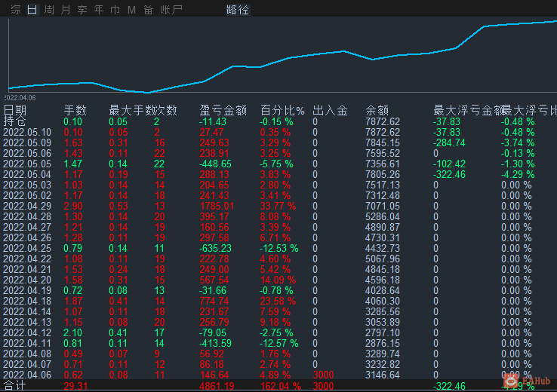Select the 2022.05.06 date row
The width and height of the screenshot is (557, 392).
point(27,153)
